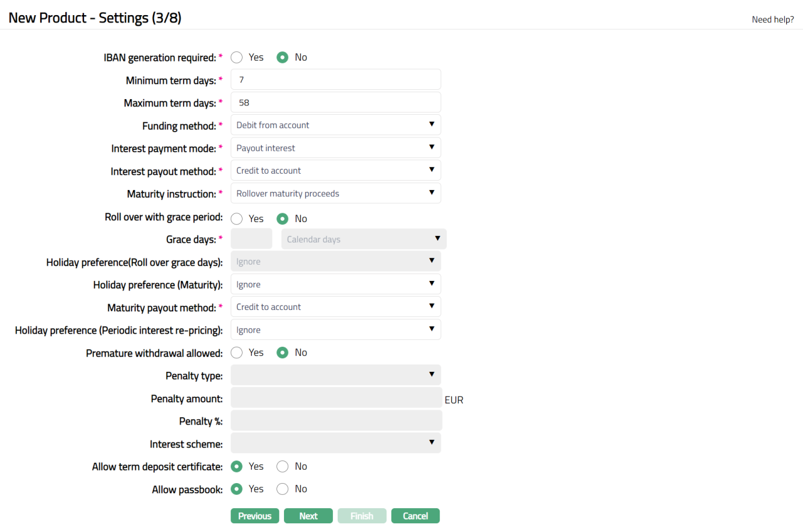This screenshot has width=803, height=532.
Task: Click the Maximum term days field
Action: [x=335, y=103]
